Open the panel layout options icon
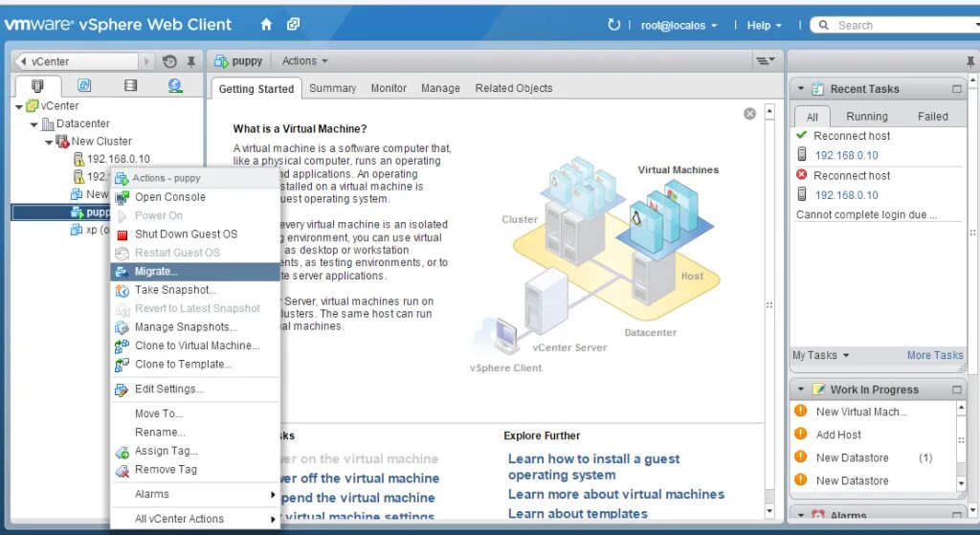The height and width of the screenshot is (535, 980). coord(766,60)
